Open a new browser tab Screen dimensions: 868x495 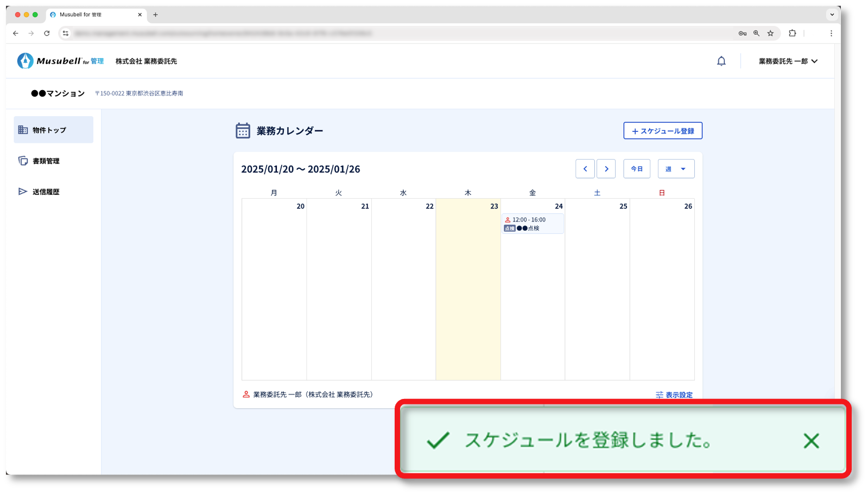click(x=155, y=15)
